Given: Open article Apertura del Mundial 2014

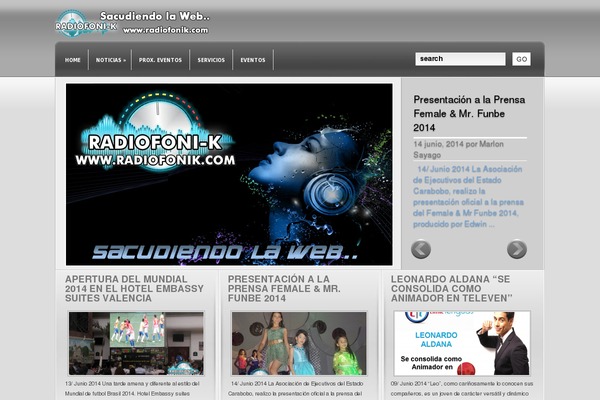Looking at the screenshot, I should coord(134,289).
